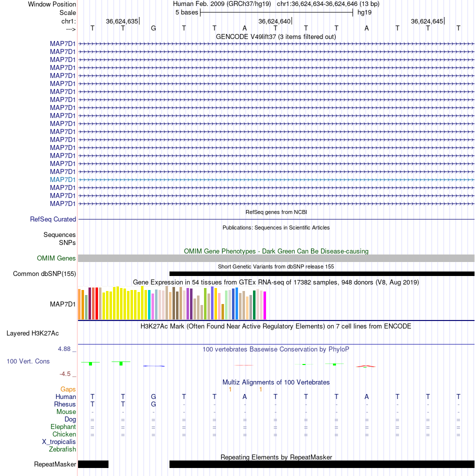Click the 'X_tropicalis' alignment row label

point(59,442)
